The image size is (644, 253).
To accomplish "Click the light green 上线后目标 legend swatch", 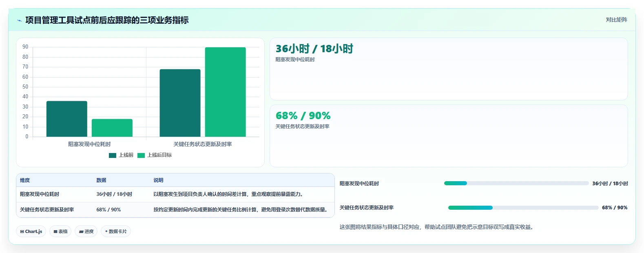I will click(x=141, y=155).
